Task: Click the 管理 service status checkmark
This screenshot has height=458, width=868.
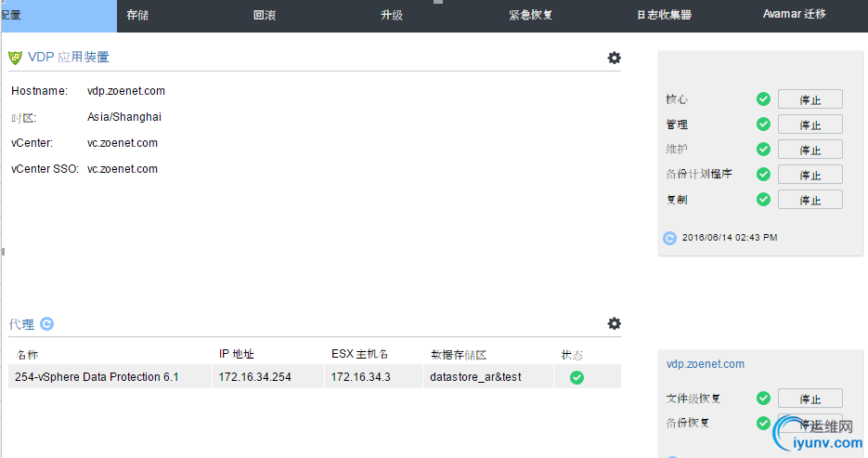Action: point(763,124)
